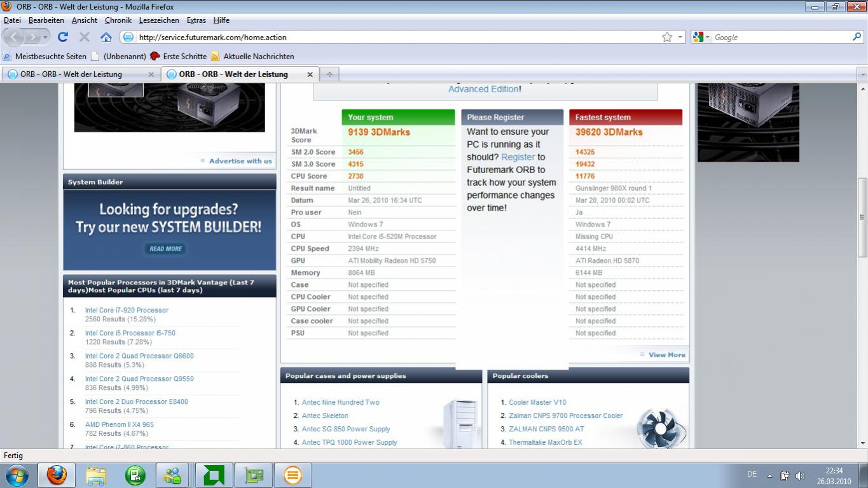Open Windows Explorer folder taskbar icon
The image size is (868, 488).
96,475
